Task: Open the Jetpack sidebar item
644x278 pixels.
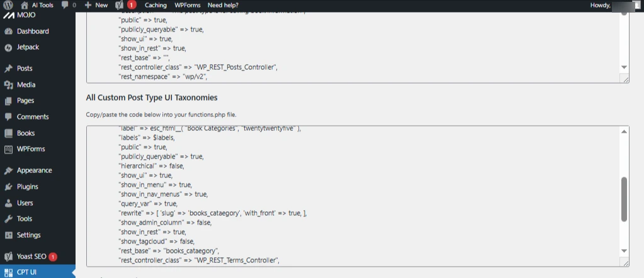Action: coord(28,47)
